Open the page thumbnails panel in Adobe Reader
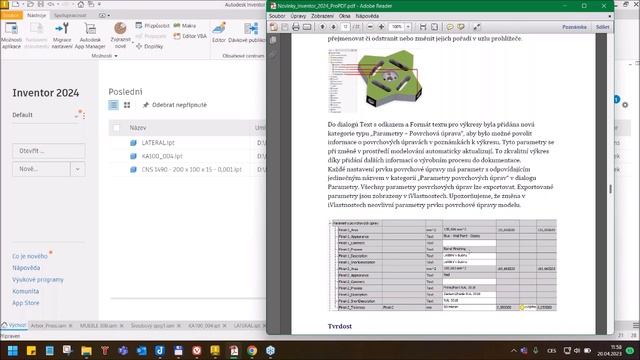The width and height of the screenshot is (640, 360). click(x=273, y=40)
